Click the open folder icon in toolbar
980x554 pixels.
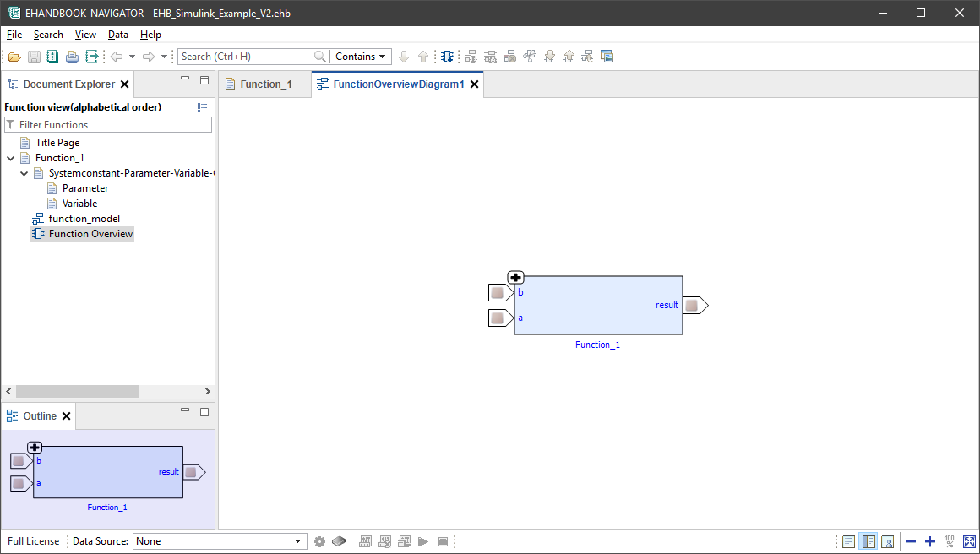[14, 57]
